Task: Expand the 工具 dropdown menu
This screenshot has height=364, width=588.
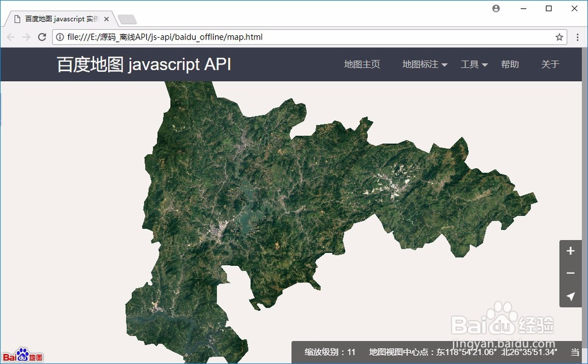Action: click(x=474, y=64)
